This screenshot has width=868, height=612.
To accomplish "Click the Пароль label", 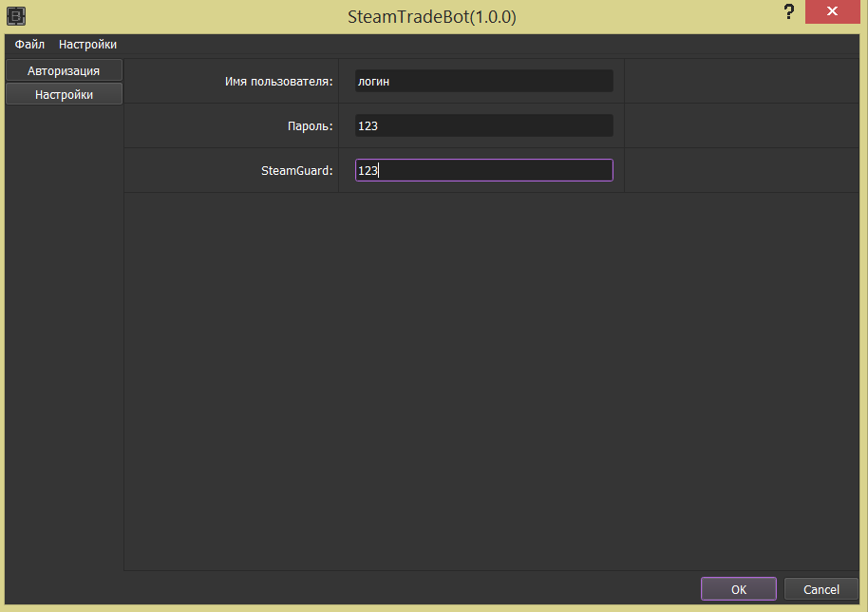I will tap(310, 126).
